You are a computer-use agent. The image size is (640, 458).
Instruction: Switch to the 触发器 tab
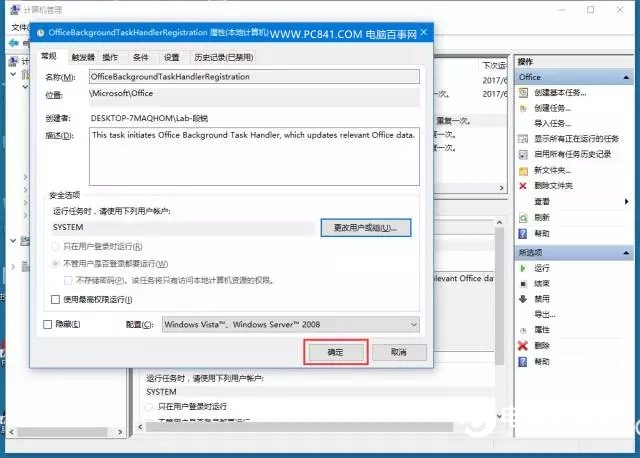pyautogui.click(x=83, y=57)
